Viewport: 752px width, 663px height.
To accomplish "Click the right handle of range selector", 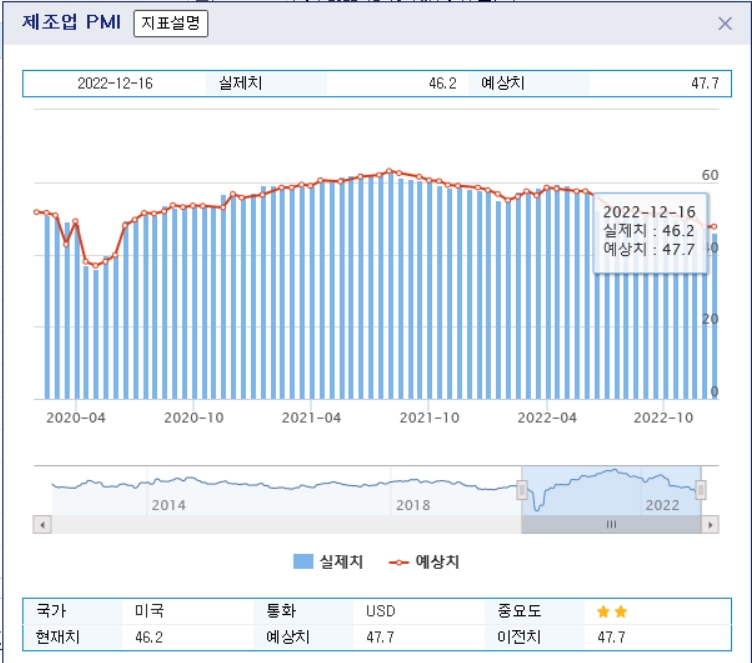I will point(701,490).
